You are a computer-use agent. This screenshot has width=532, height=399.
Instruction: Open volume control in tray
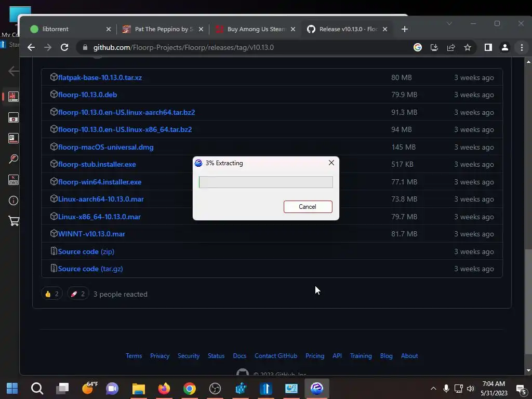(x=471, y=389)
